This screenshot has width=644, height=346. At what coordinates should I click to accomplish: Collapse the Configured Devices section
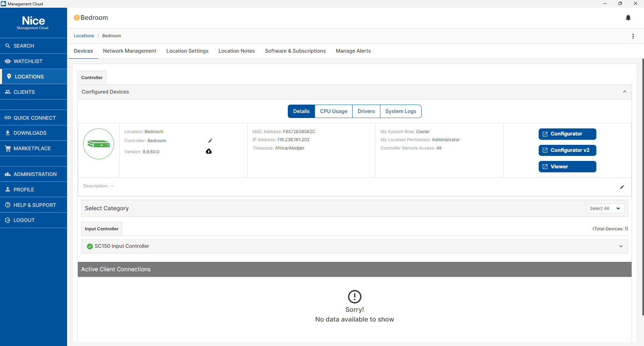pos(625,92)
